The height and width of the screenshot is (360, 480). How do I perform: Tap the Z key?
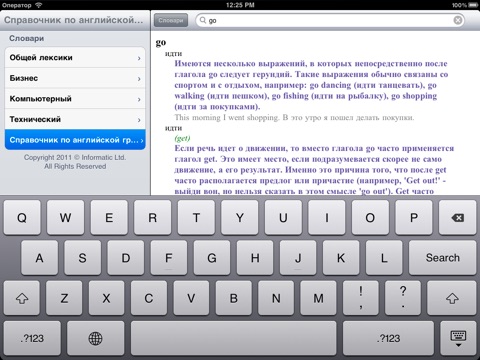tap(64, 298)
